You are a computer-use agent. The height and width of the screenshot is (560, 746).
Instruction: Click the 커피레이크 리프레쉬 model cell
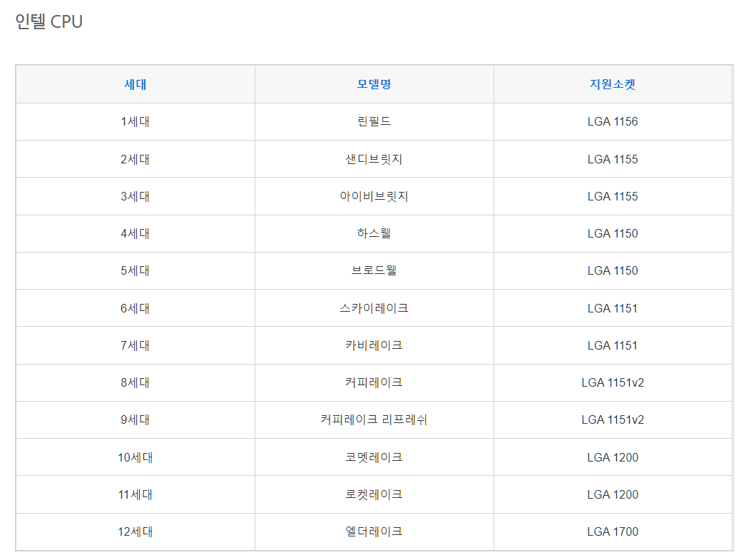click(374, 419)
